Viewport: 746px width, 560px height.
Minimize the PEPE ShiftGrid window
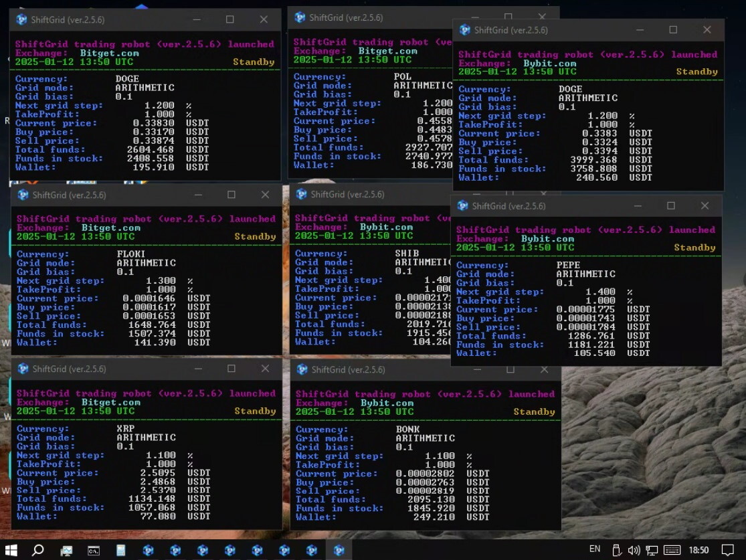point(638,206)
